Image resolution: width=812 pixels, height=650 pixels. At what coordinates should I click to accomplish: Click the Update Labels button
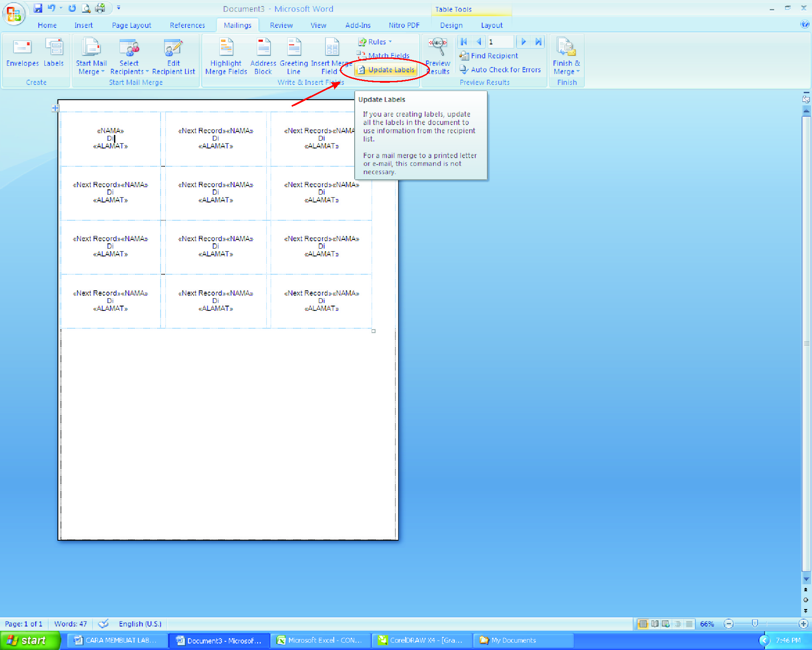tap(386, 70)
